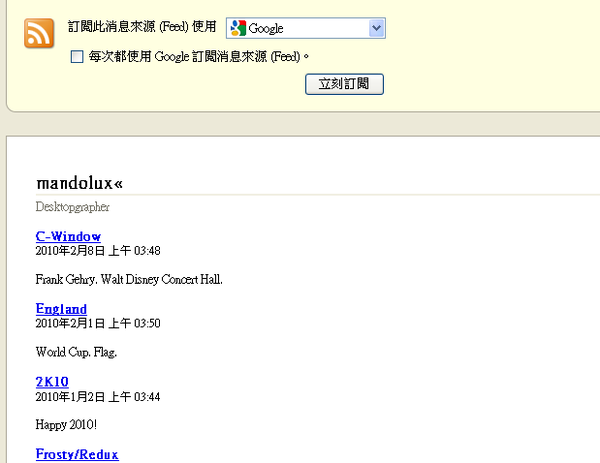The height and width of the screenshot is (463, 600).
Task: Click the 立刻訂閱 subscribe button
Action: pyautogui.click(x=344, y=84)
